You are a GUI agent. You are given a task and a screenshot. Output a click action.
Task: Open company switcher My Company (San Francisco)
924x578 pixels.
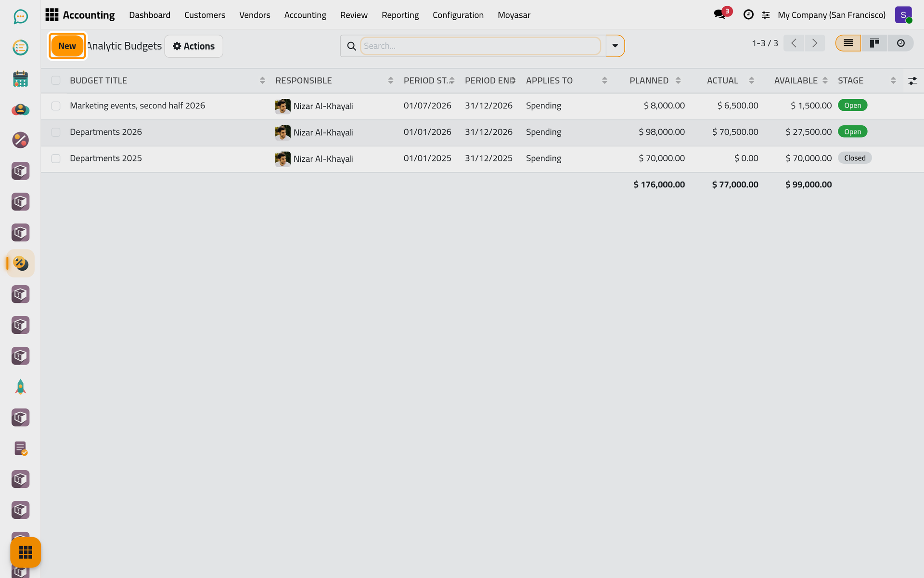831,15
